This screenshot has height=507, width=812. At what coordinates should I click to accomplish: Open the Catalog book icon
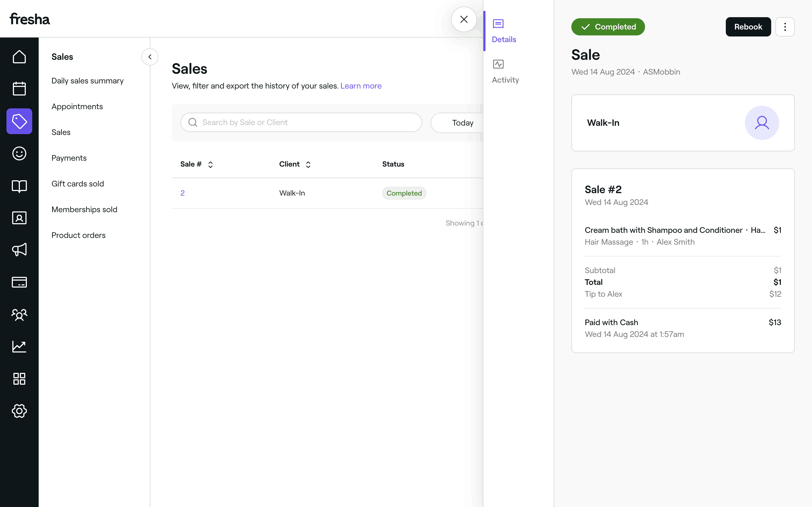coord(19,186)
